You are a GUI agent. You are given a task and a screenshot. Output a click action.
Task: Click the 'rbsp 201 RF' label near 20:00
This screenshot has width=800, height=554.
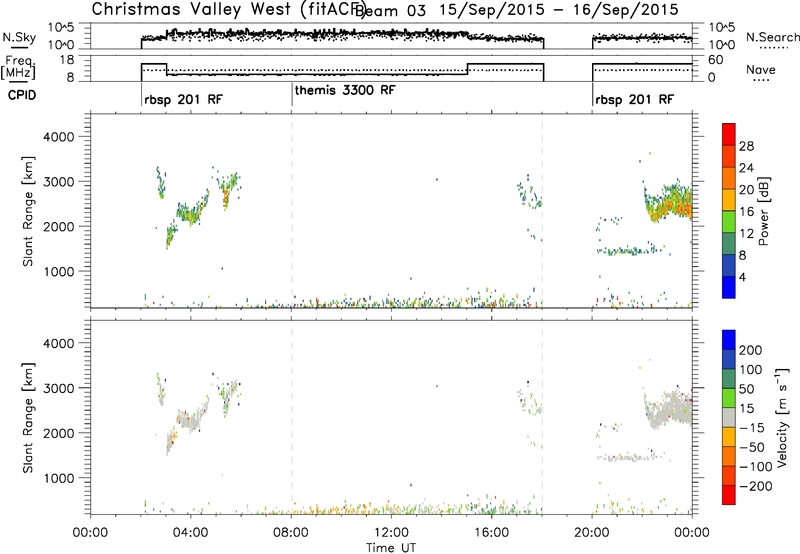coord(634,99)
